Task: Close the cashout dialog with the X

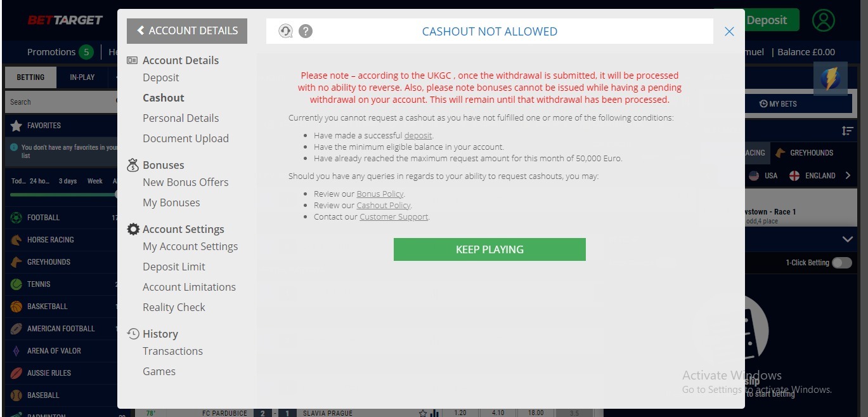Action: [x=729, y=31]
